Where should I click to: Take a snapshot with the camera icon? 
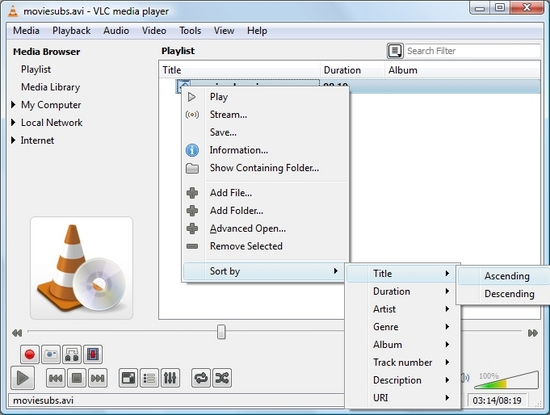coord(51,354)
